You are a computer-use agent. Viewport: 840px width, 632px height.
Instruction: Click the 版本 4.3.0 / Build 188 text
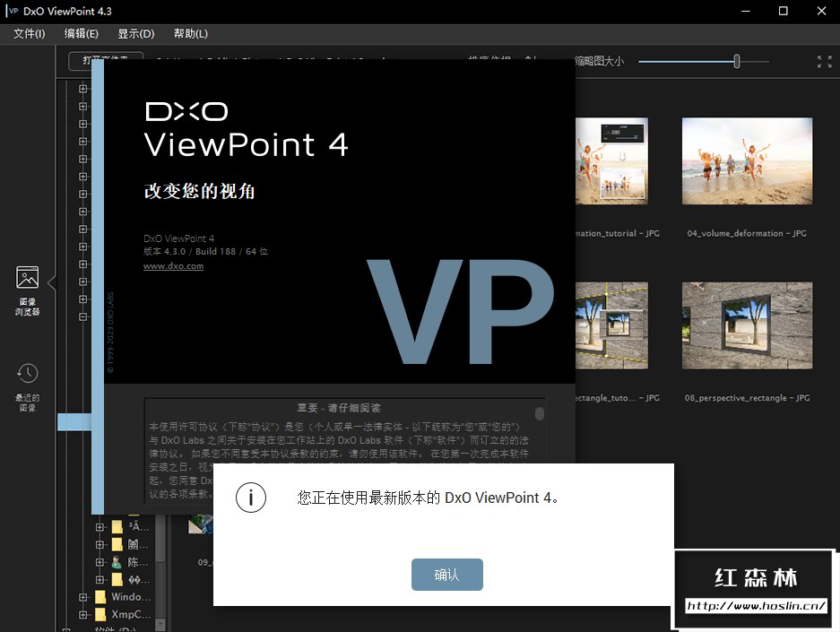pos(205,251)
